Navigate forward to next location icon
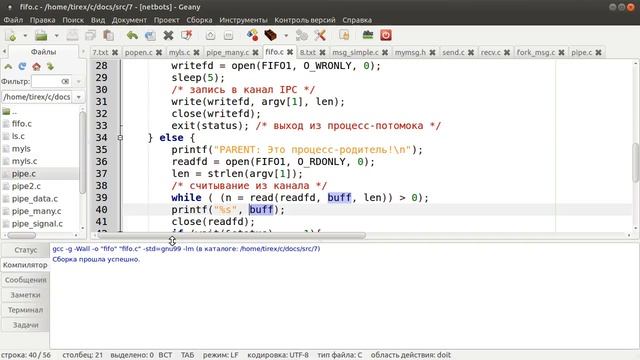This screenshot has width=640, height=360. pyautogui.click(x=228, y=36)
